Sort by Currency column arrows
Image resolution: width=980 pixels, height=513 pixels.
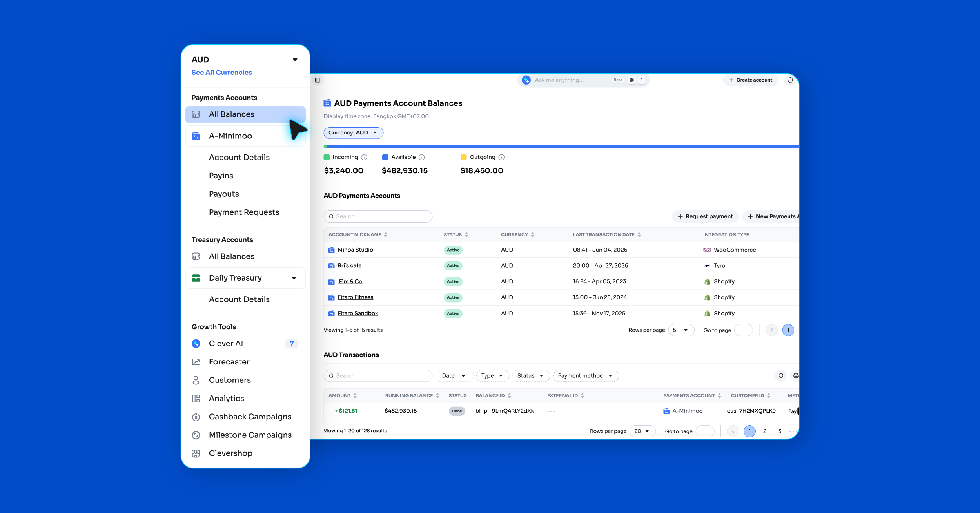click(x=532, y=235)
